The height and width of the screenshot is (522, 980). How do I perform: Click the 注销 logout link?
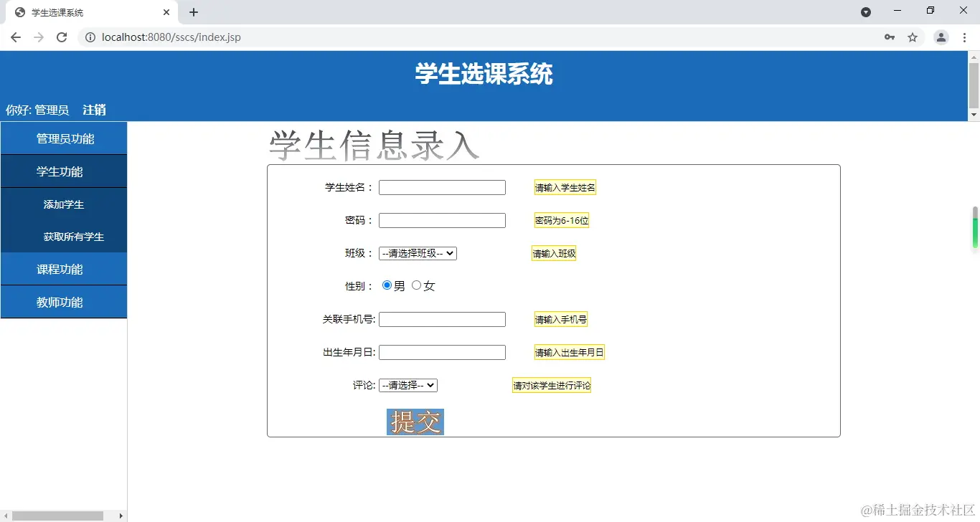[x=93, y=109]
